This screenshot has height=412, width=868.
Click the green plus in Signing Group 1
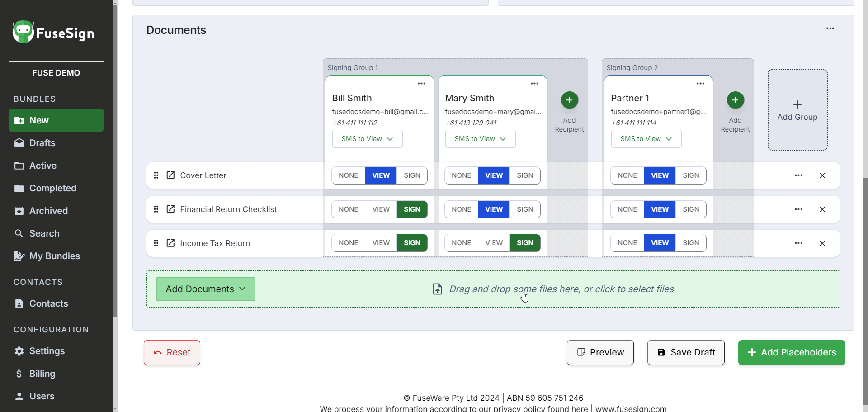coord(569,100)
